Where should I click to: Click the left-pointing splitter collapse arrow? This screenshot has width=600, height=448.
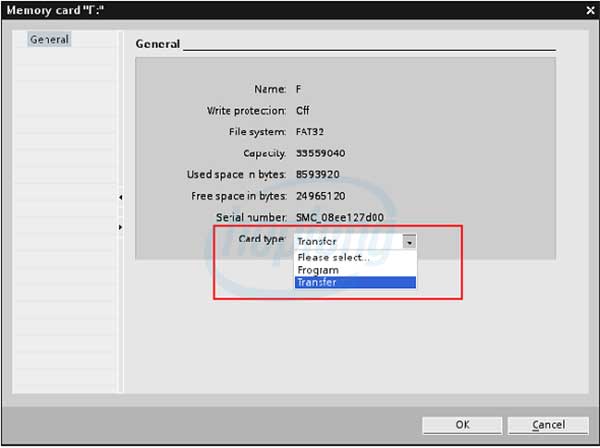point(120,198)
